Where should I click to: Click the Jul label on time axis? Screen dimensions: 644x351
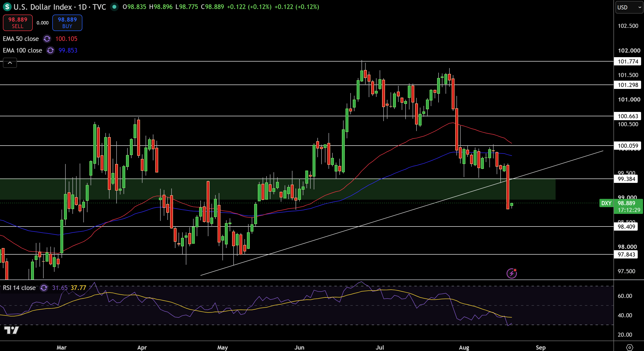tap(380, 348)
